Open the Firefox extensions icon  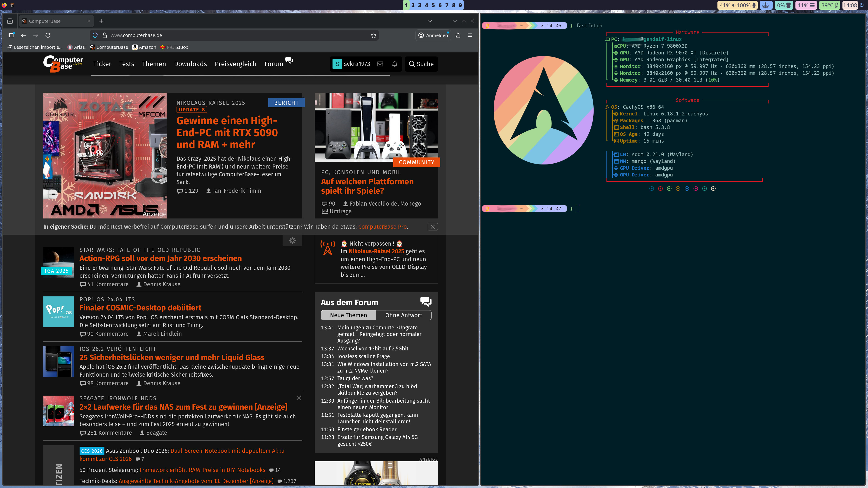pos(458,35)
